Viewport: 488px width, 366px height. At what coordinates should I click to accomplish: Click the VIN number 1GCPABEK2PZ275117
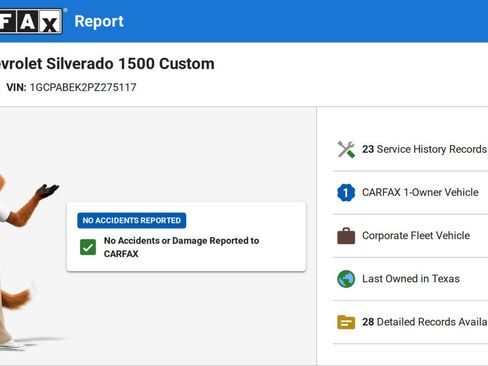click(x=83, y=87)
